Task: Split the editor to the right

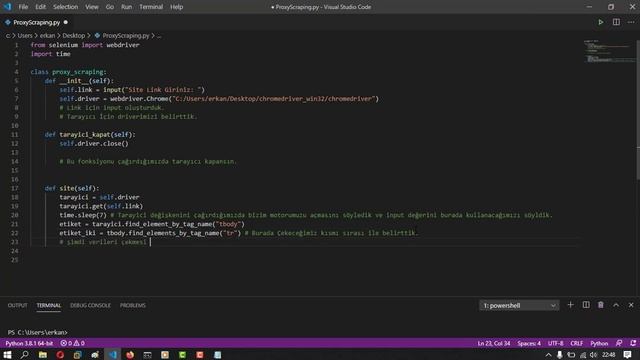Action: click(x=616, y=22)
